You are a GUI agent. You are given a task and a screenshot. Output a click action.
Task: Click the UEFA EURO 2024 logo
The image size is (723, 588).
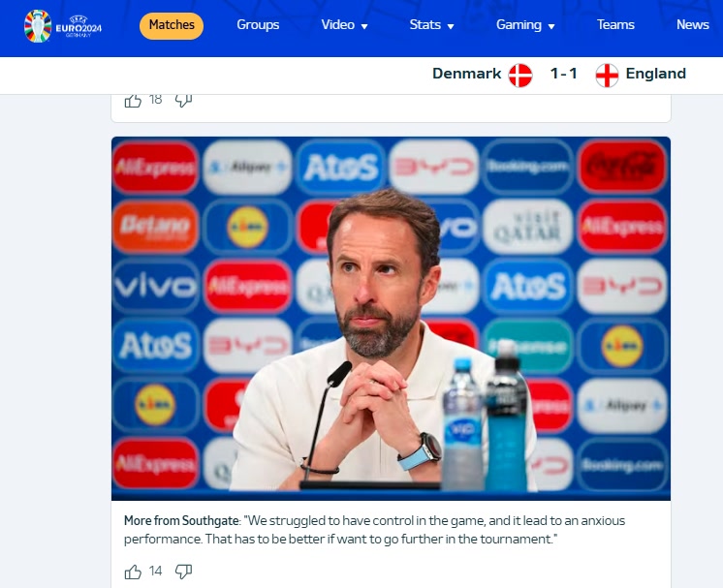[63, 26]
